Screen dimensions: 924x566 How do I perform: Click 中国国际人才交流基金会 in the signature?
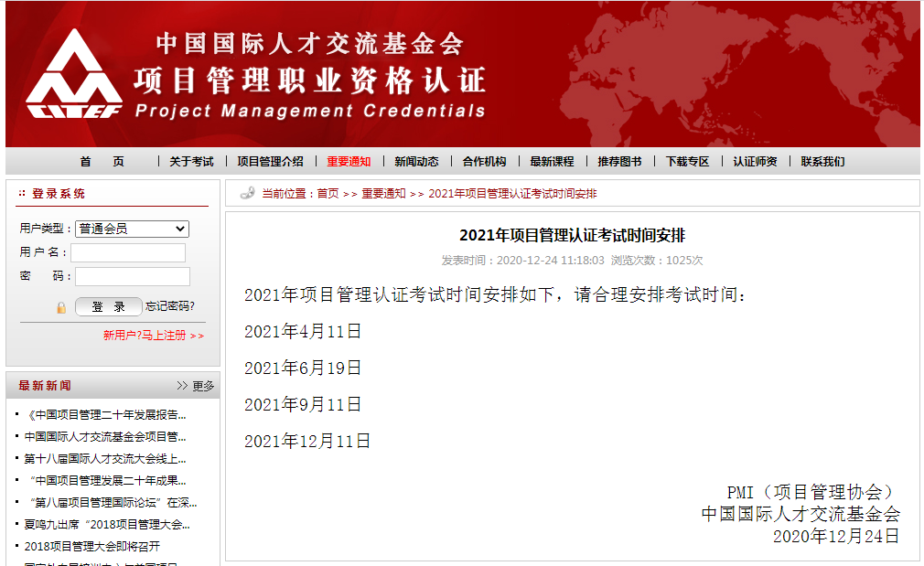coord(800,514)
